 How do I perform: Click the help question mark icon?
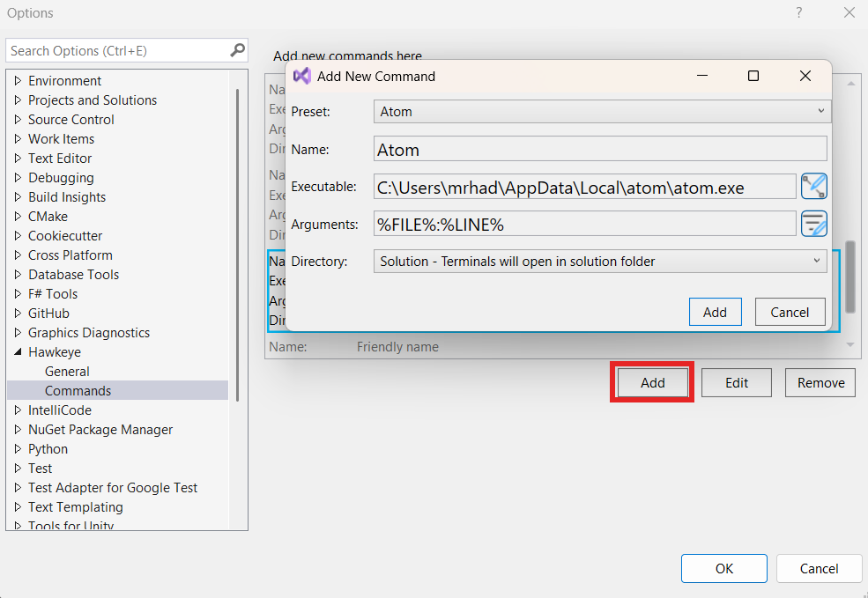tap(799, 12)
